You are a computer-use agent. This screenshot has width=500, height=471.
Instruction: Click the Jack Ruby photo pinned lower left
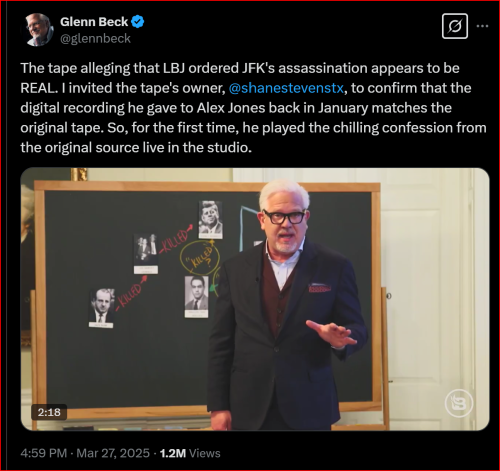(x=102, y=308)
